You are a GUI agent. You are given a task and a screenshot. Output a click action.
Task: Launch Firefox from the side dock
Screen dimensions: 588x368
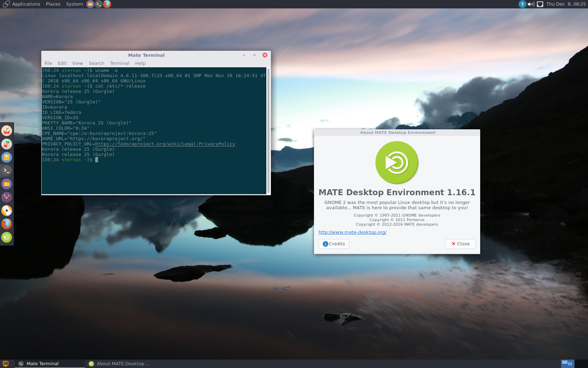pyautogui.click(x=7, y=224)
